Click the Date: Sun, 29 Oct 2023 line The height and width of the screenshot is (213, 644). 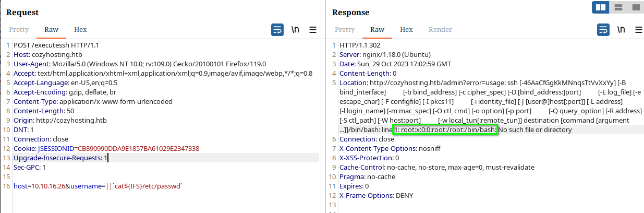(x=395, y=64)
